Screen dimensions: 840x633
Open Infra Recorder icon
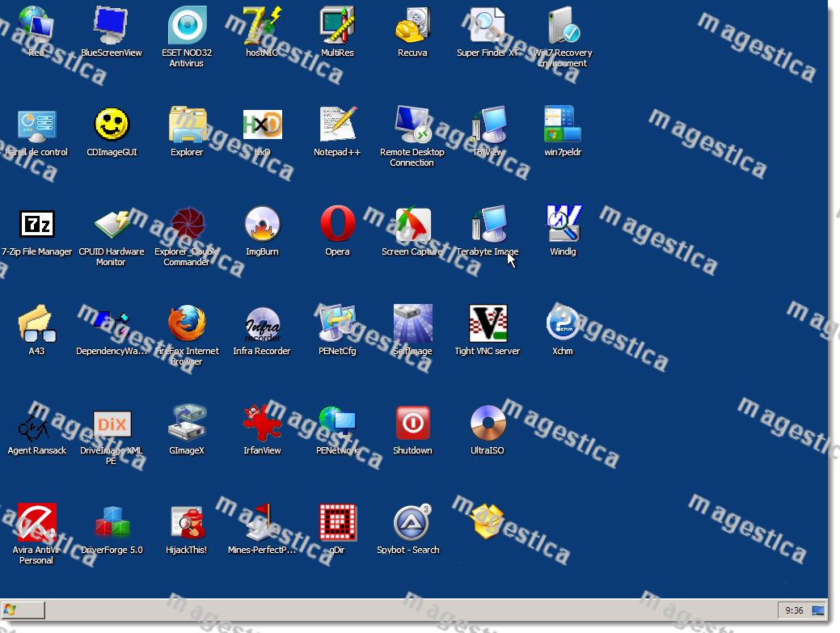[x=262, y=323]
